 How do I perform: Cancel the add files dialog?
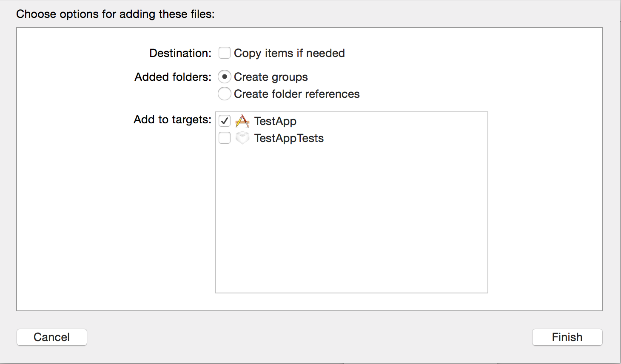coord(52,337)
